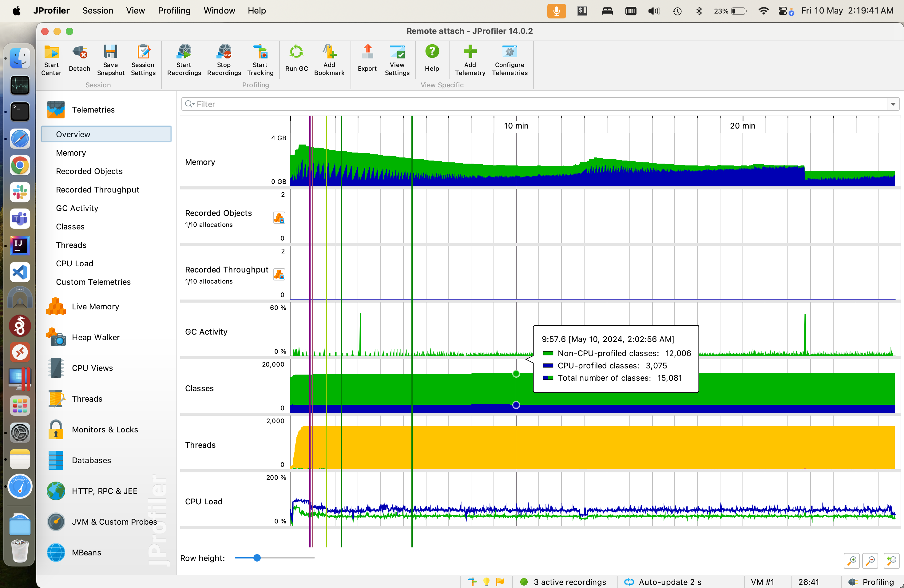904x588 pixels.
Task: Click into the Filter text field
Action: (x=532, y=104)
